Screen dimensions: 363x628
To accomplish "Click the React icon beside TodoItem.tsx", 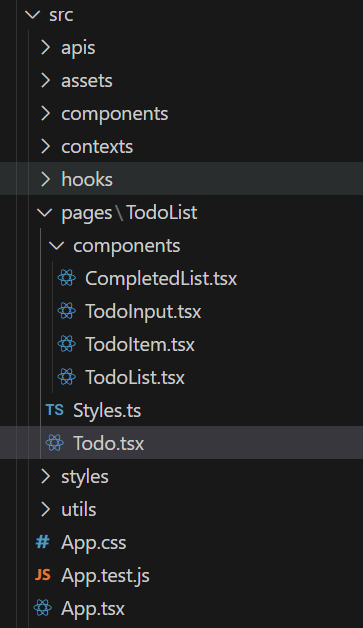I will click(x=67, y=344).
